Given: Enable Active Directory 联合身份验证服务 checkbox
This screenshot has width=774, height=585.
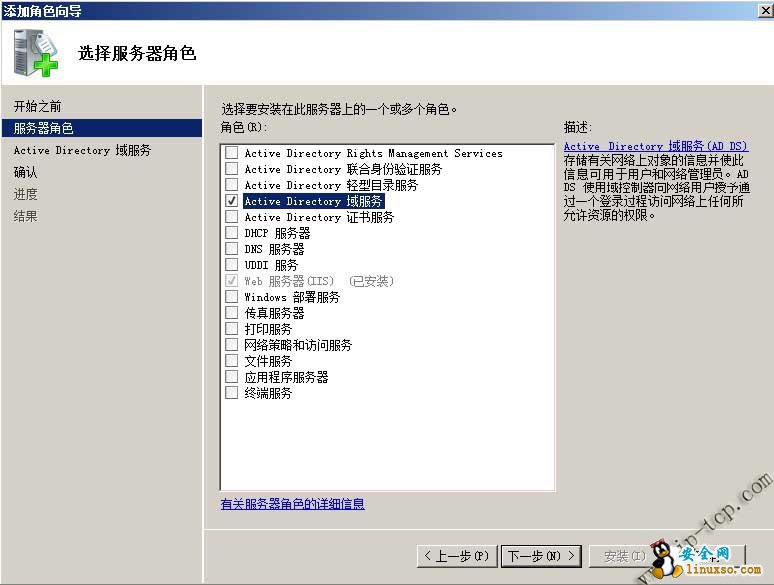Looking at the screenshot, I should [x=231, y=169].
